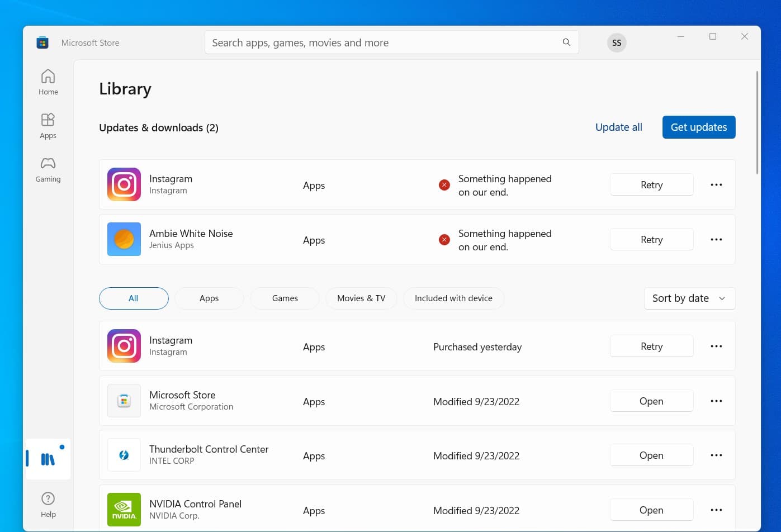Click the Ambie White Noise app icon
The height and width of the screenshot is (532, 781).
[x=124, y=239]
